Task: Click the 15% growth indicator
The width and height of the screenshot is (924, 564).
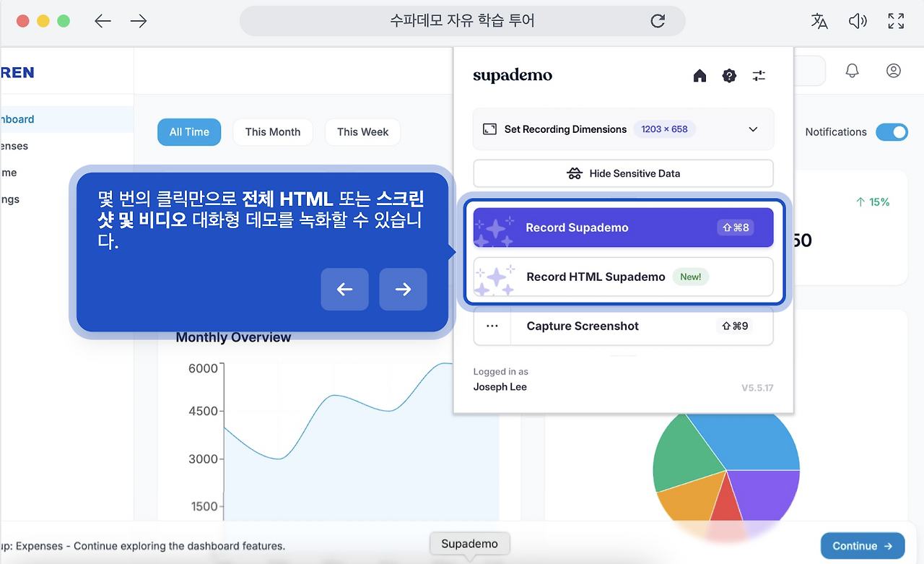Action: (873, 202)
